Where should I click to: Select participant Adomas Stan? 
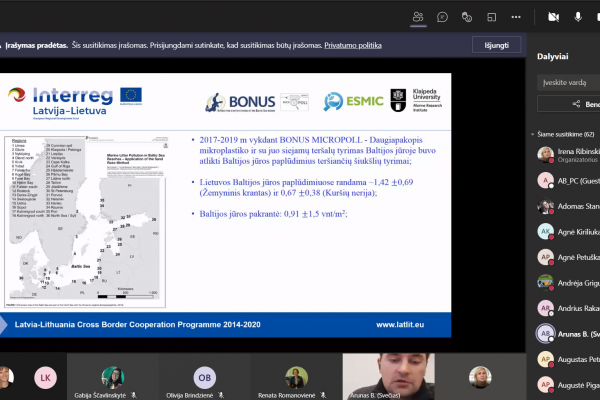pos(568,206)
